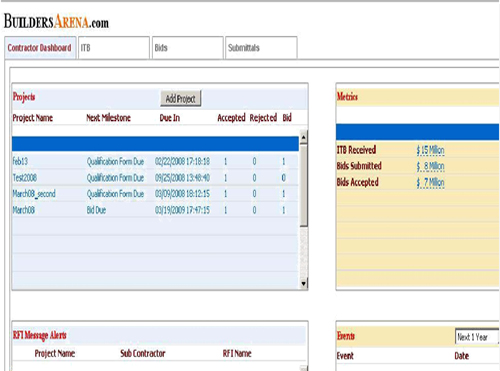Click the Date column header in Events
The height and width of the screenshot is (371, 500).
pos(462,356)
